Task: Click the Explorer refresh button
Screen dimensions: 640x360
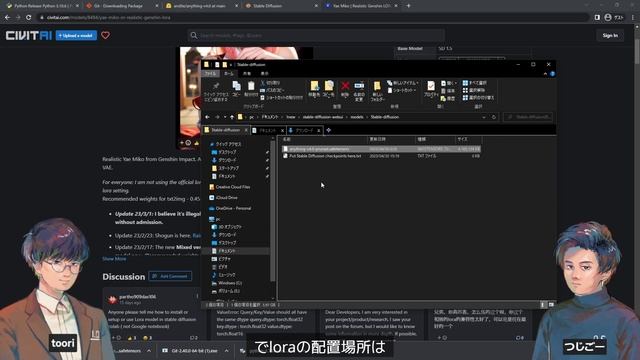Action: click(x=493, y=117)
